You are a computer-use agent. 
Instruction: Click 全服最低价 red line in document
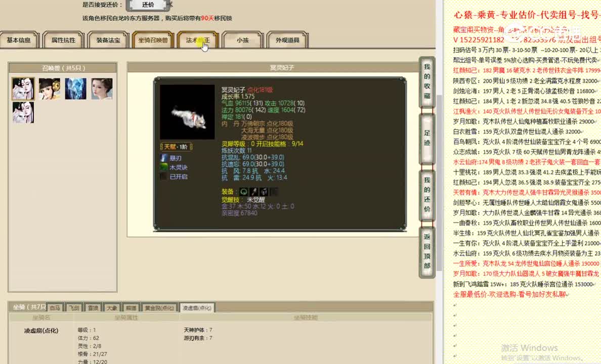pos(511,294)
